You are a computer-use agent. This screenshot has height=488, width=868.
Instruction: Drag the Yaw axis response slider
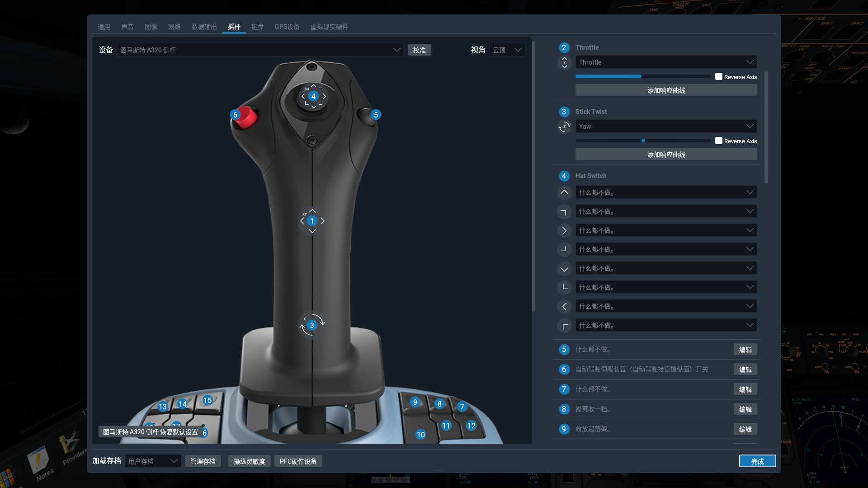(x=643, y=141)
